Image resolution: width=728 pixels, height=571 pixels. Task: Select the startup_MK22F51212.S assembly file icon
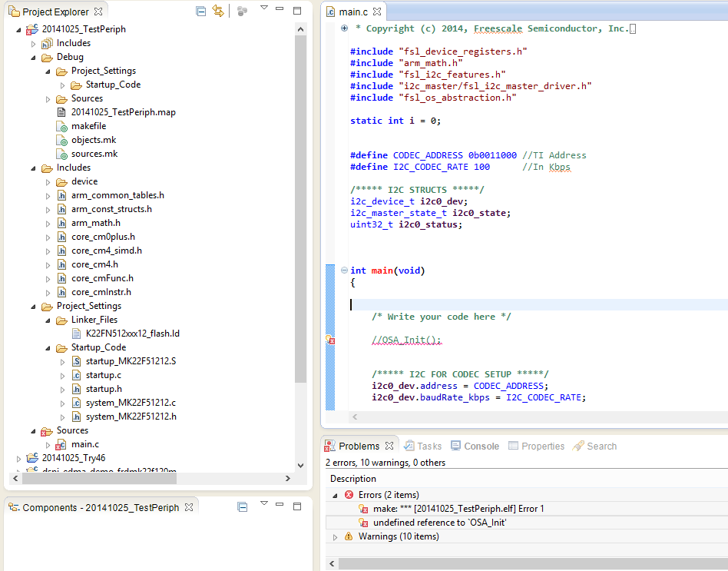76,361
